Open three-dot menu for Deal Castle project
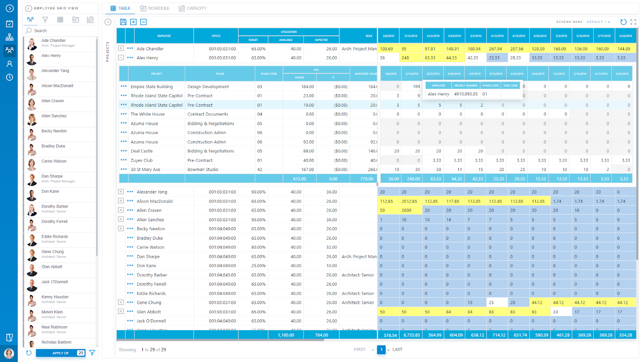The image size is (644, 362). pos(124,151)
